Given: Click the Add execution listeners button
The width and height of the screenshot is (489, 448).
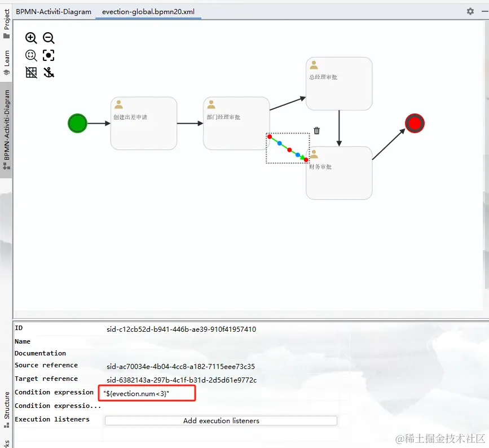Looking at the screenshot, I should [221, 420].
